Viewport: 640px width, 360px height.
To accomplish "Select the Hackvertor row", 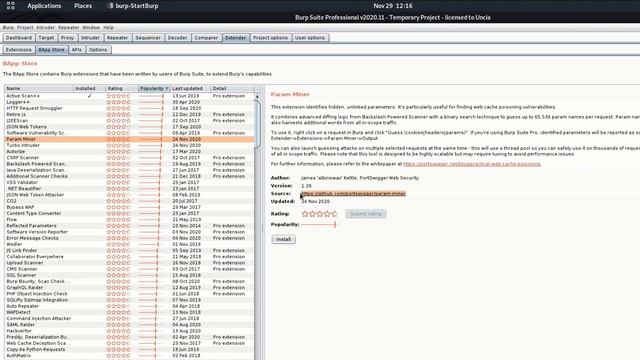I will [129, 331].
